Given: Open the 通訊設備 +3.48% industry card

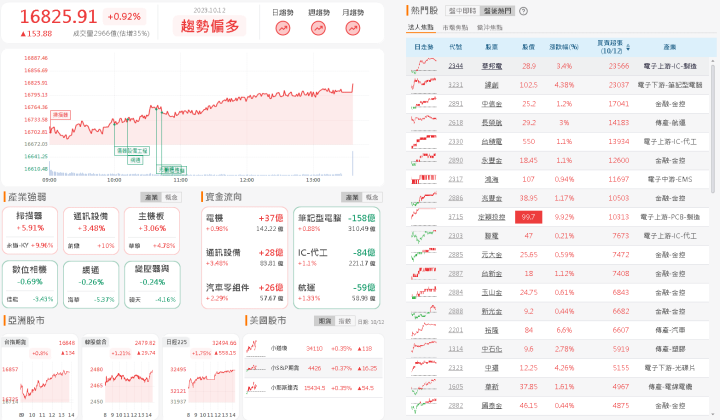Looking at the screenshot, I should click(91, 230).
